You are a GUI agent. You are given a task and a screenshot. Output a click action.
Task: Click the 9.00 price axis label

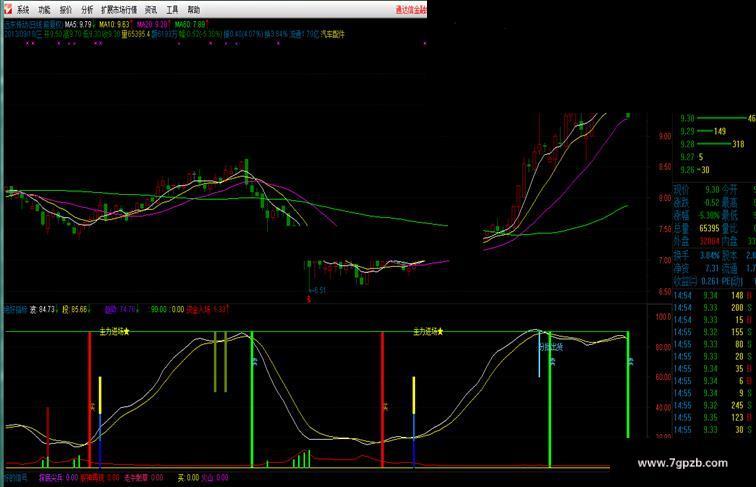[x=664, y=136]
